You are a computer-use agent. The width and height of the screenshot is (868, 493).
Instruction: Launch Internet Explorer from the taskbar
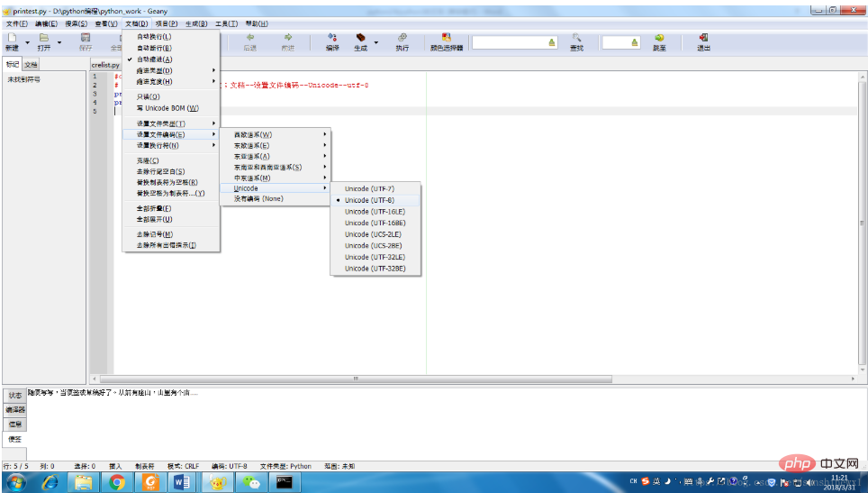point(50,482)
